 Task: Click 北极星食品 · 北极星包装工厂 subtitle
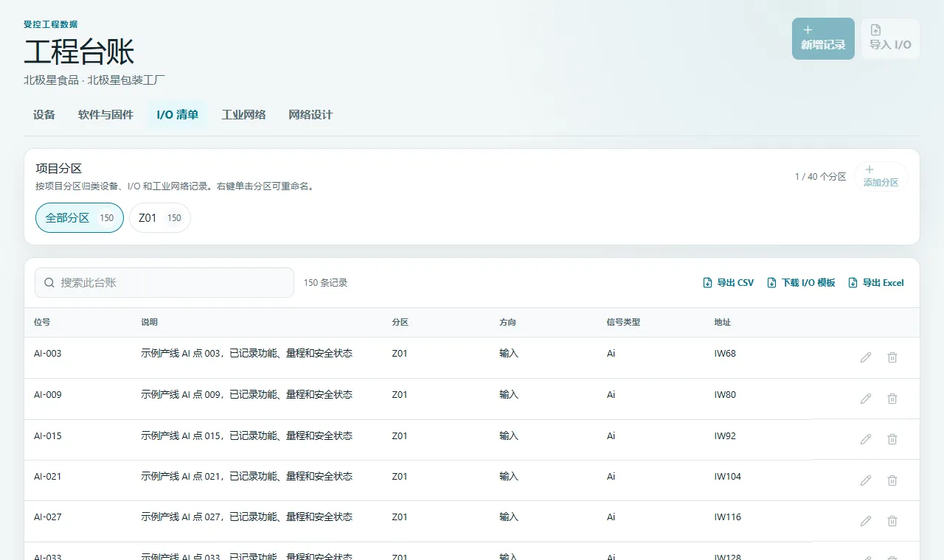[x=94, y=80]
